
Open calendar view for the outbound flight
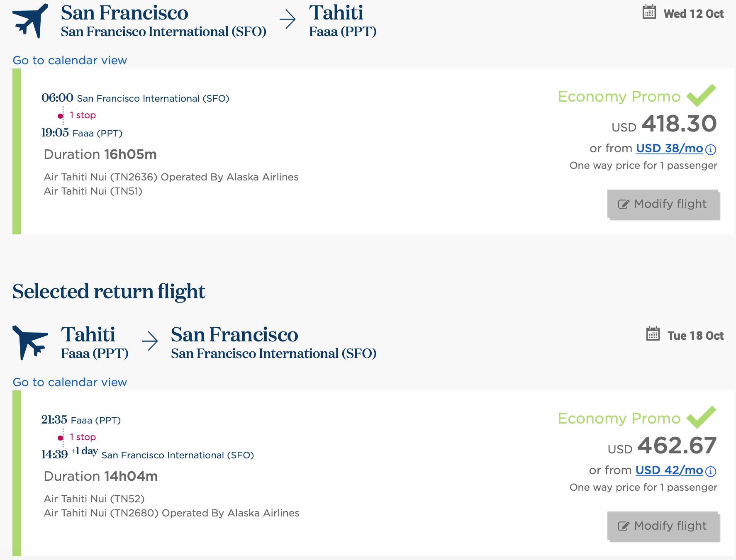(x=70, y=61)
